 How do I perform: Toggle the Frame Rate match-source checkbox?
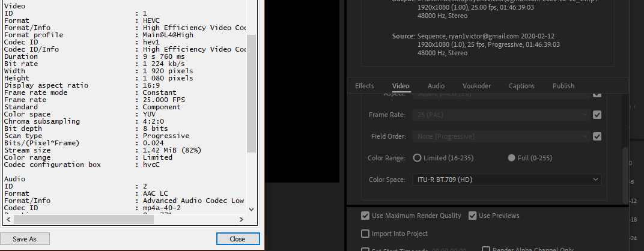pos(597,115)
